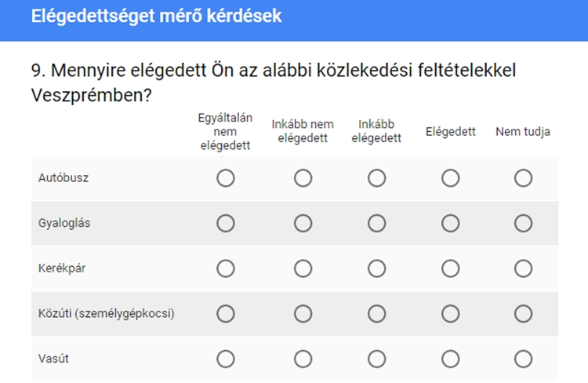Image resolution: width=588 pixels, height=383 pixels.
Task: Pick 'Inkább nem elégedett' for Kerékpár
Action: click(303, 269)
